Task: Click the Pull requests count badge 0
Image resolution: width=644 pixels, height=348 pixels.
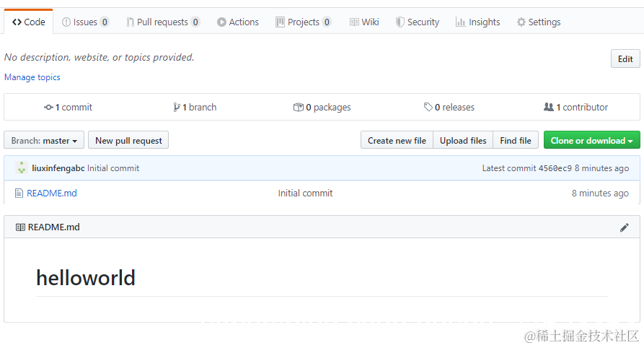Action: coord(195,22)
